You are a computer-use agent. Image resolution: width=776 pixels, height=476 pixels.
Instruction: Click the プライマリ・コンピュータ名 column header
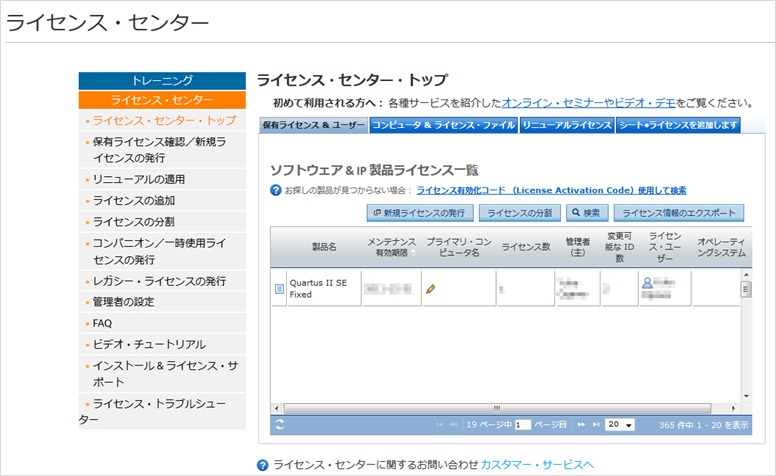click(x=459, y=247)
